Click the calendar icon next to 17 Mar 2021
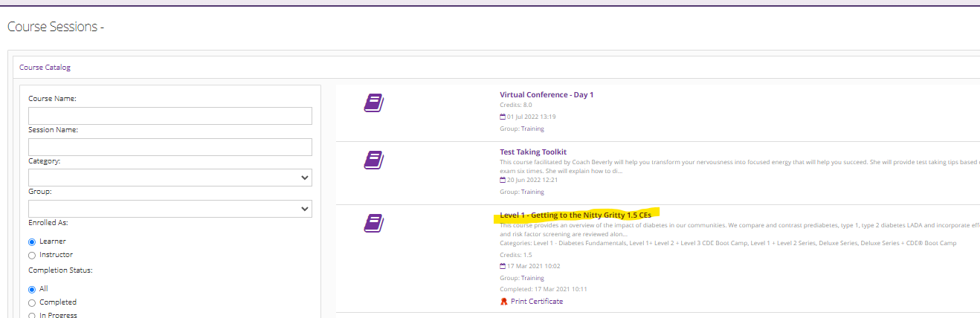This screenshot has width=980, height=318. (x=503, y=266)
